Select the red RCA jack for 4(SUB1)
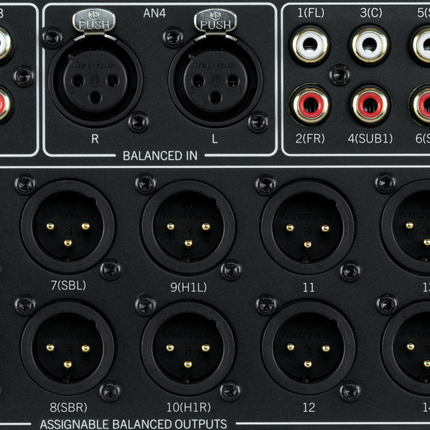430x430 pixels. tap(370, 105)
